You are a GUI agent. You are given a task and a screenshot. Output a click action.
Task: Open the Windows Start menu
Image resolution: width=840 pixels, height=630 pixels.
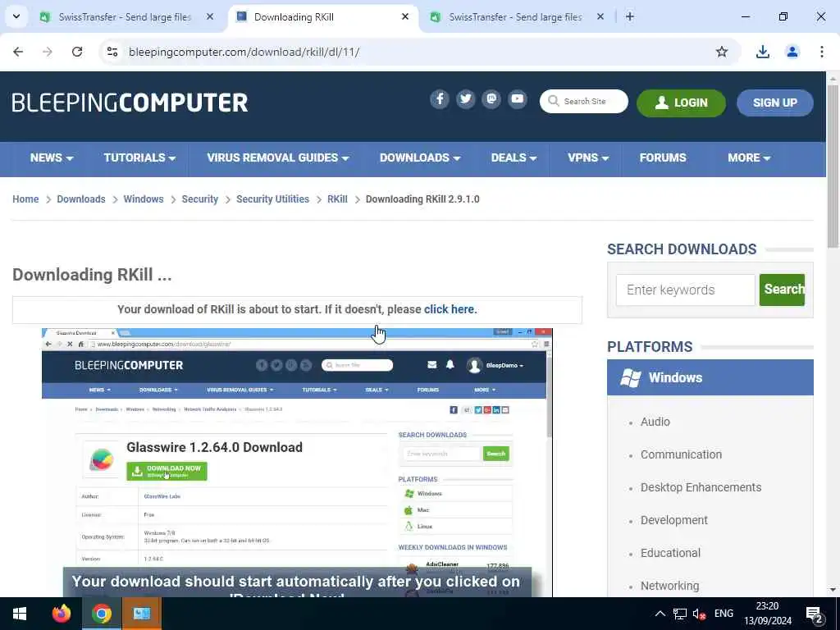pos(20,614)
